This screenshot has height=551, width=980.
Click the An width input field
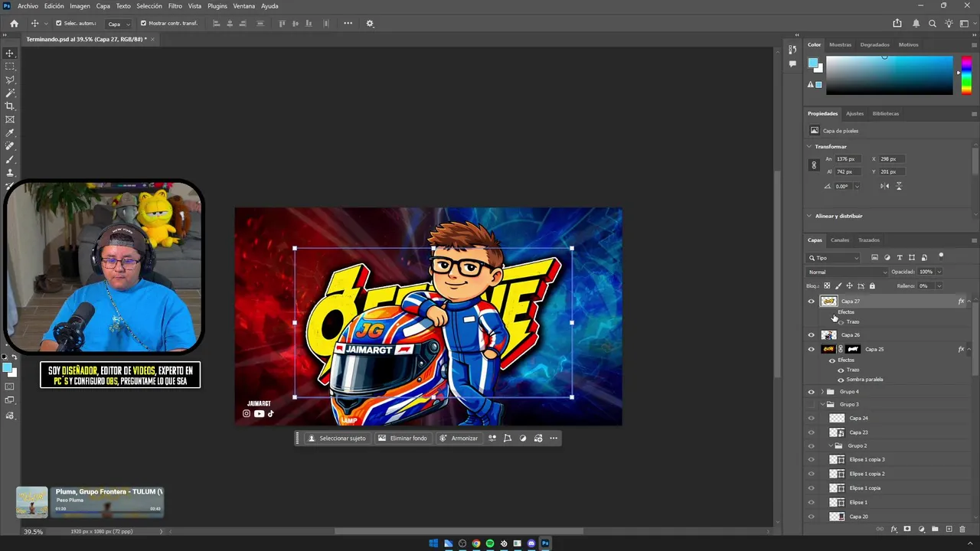point(847,159)
